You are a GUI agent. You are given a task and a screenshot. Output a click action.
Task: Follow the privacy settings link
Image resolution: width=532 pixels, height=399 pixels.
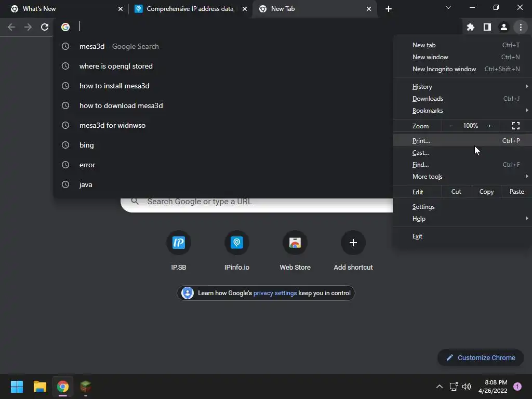pyautogui.click(x=275, y=293)
